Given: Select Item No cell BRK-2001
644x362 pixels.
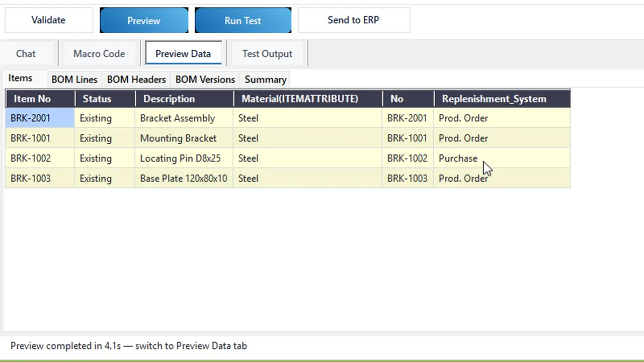Looking at the screenshot, I should coord(40,118).
